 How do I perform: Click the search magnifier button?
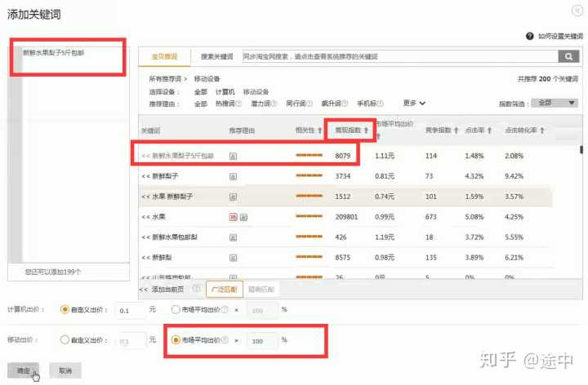coord(568,56)
